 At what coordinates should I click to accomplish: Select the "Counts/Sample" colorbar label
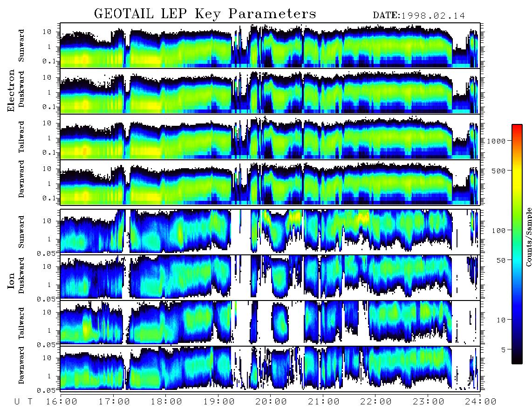(528, 237)
